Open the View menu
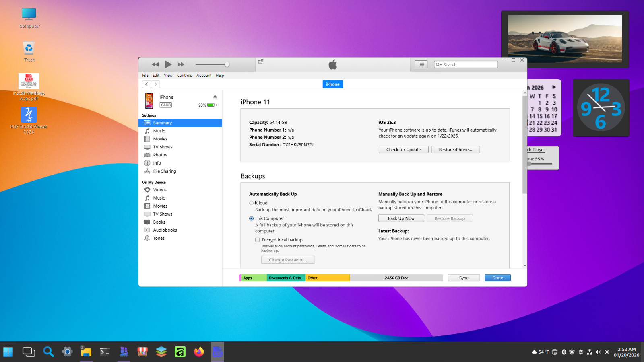The width and height of the screenshot is (644, 362). coord(168,75)
